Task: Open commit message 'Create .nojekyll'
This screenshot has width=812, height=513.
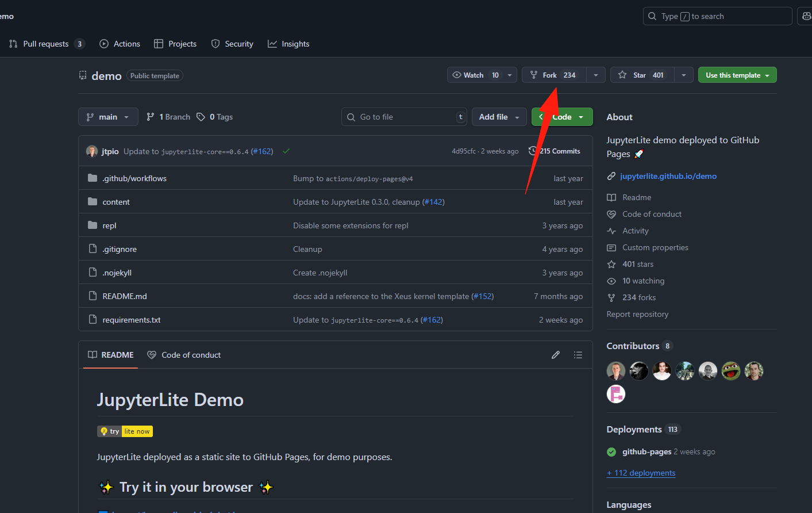Action: (320, 273)
